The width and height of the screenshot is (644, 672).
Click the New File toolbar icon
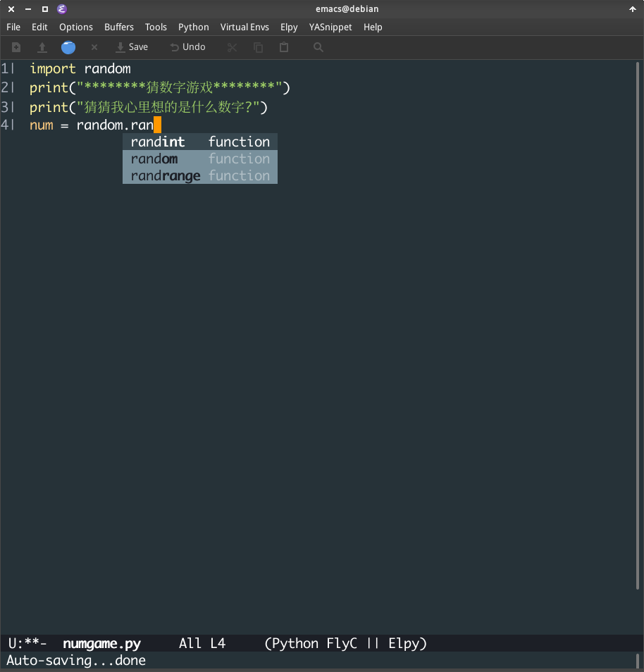16,47
